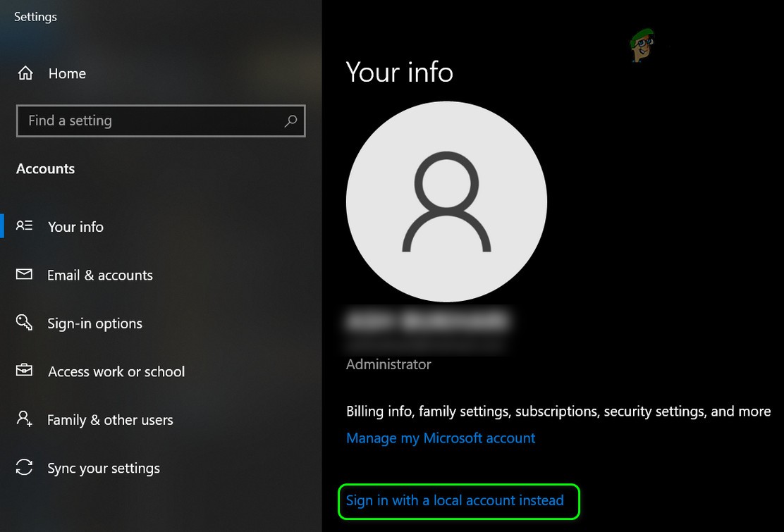Select the Family & other users icon
784x532 pixels.
(24, 419)
